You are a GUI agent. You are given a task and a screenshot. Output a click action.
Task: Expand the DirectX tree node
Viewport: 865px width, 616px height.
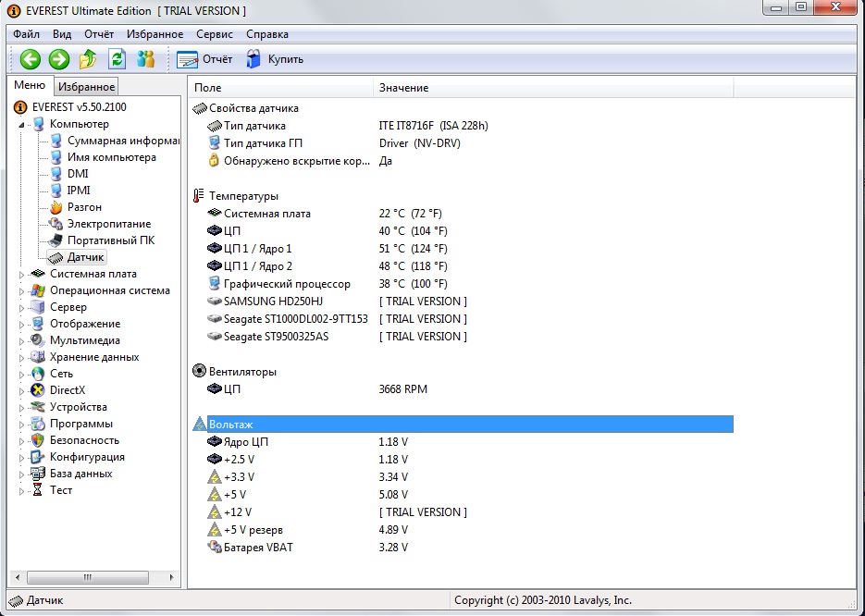pyautogui.click(x=21, y=391)
